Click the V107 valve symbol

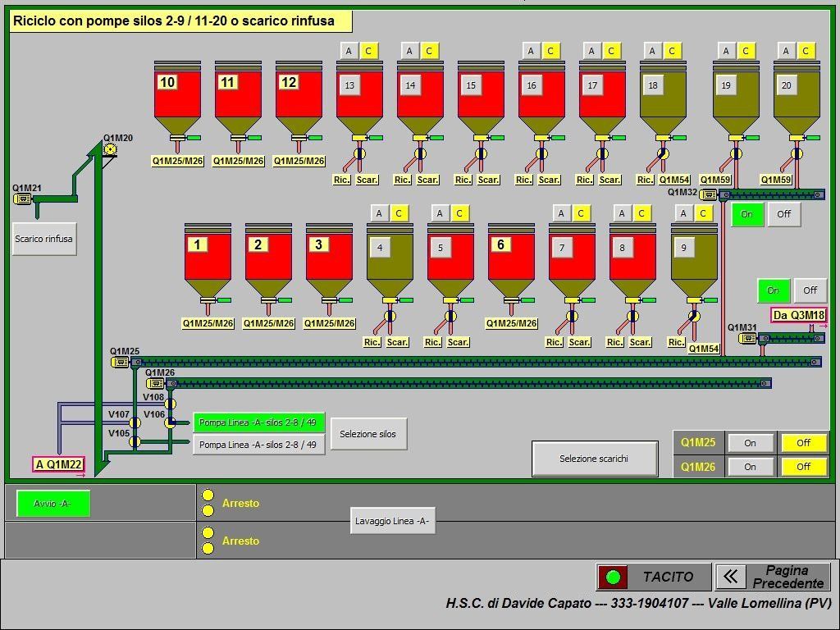pos(135,422)
